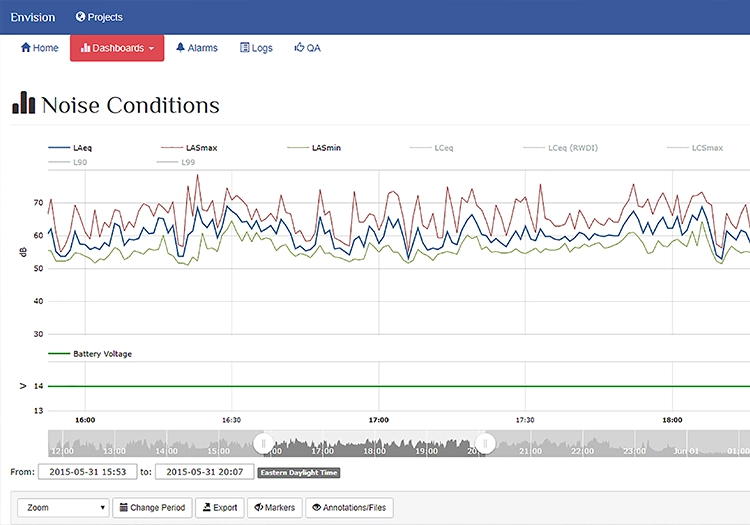Open the Projects menu item
750x525 pixels.
pos(99,17)
